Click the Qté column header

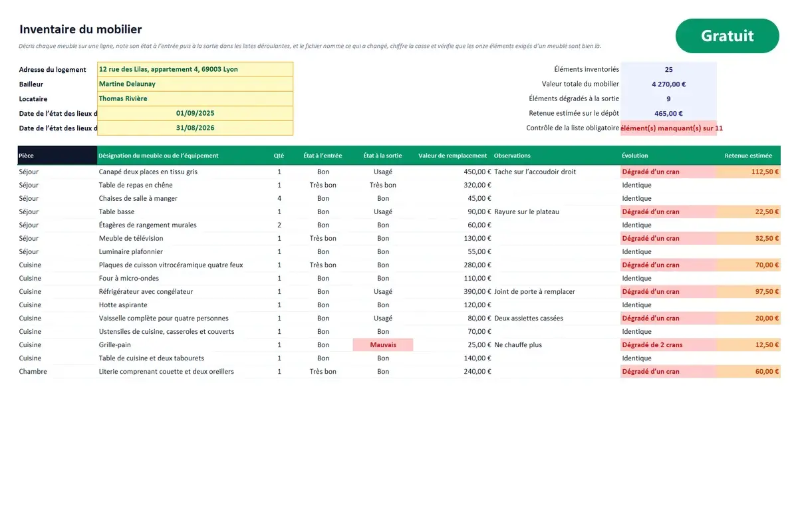point(279,156)
